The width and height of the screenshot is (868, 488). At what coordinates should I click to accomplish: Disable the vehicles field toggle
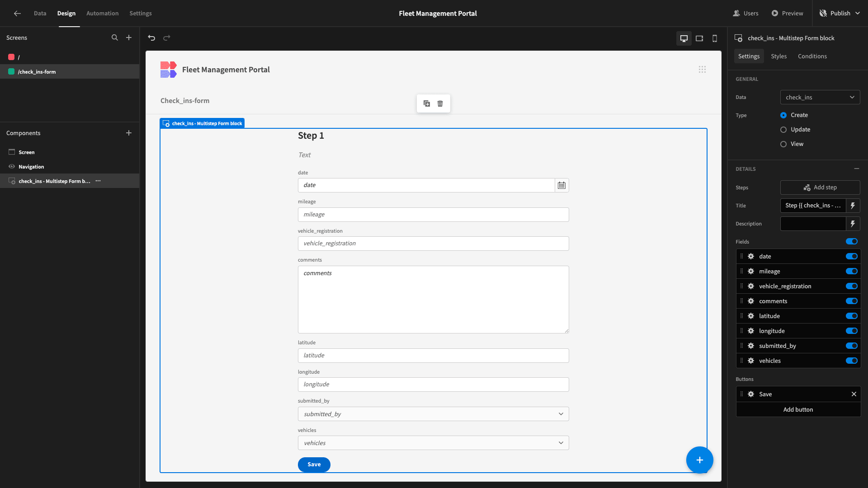(x=852, y=361)
